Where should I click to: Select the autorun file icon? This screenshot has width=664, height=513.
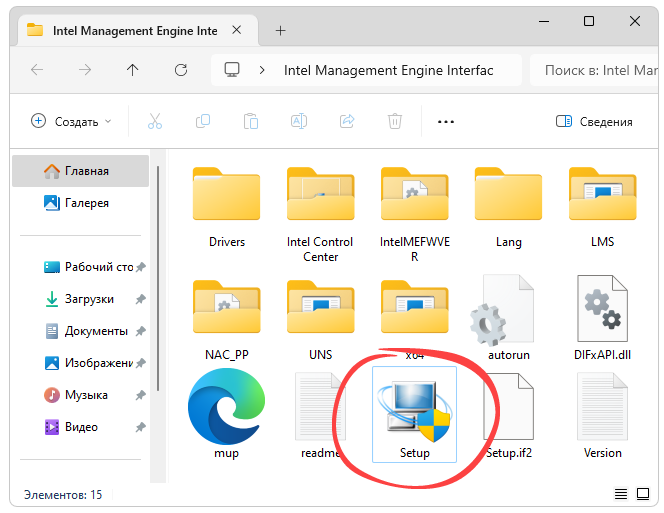tap(502, 311)
